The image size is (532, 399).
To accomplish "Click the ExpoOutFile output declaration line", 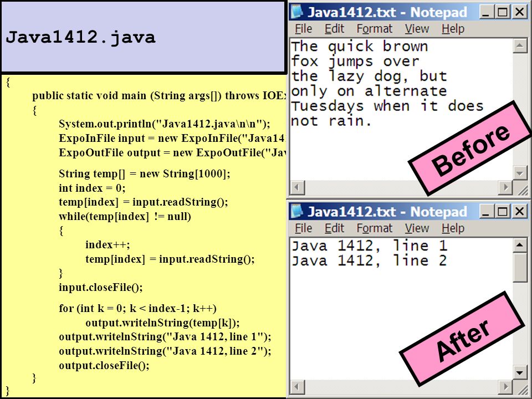I will click(x=173, y=153).
